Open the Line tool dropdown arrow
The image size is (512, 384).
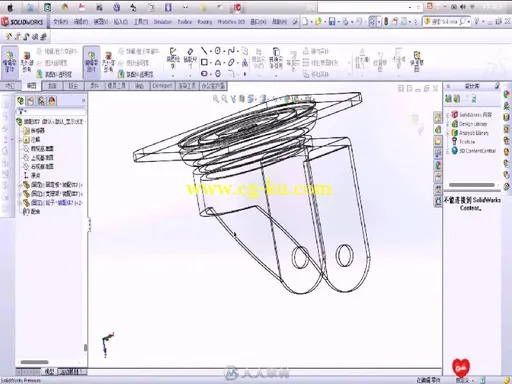pos(210,51)
